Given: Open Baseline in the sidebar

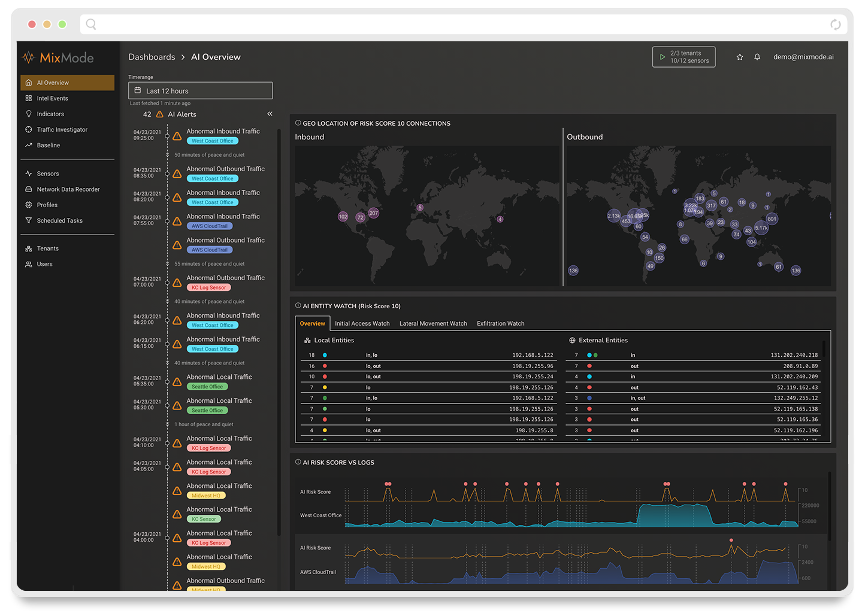Looking at the screenshot, I should click(x=48, y=145).
